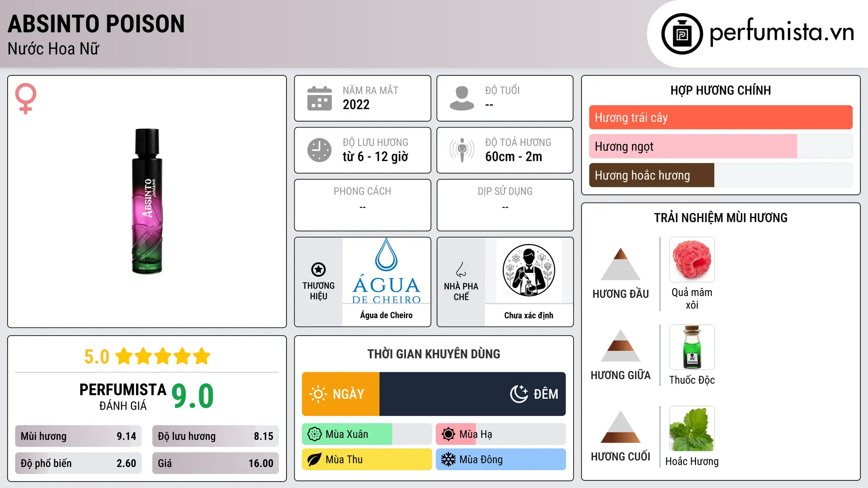868x488 pixels.
Task: Click the DỊP SỬ DỤNG label
Action: pyautogui.click(x=505, y=191)
